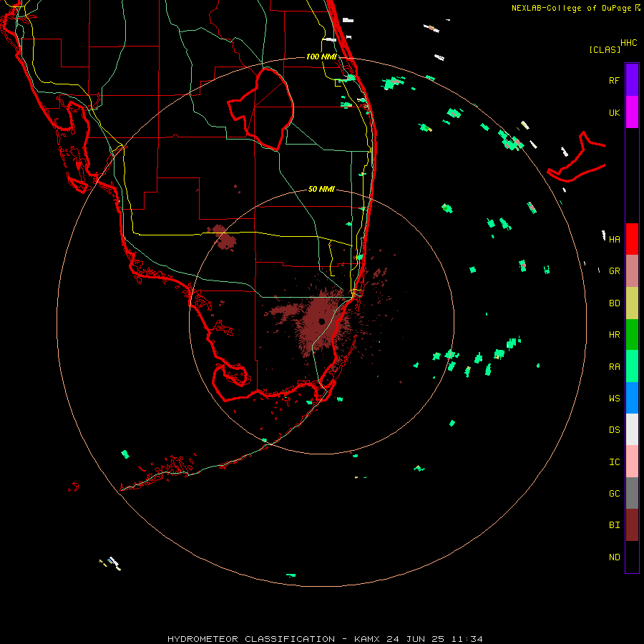Viewport: 644px width, 644px height.
Task: Select the GC gray legend swatch
Action: click(632, 493)
